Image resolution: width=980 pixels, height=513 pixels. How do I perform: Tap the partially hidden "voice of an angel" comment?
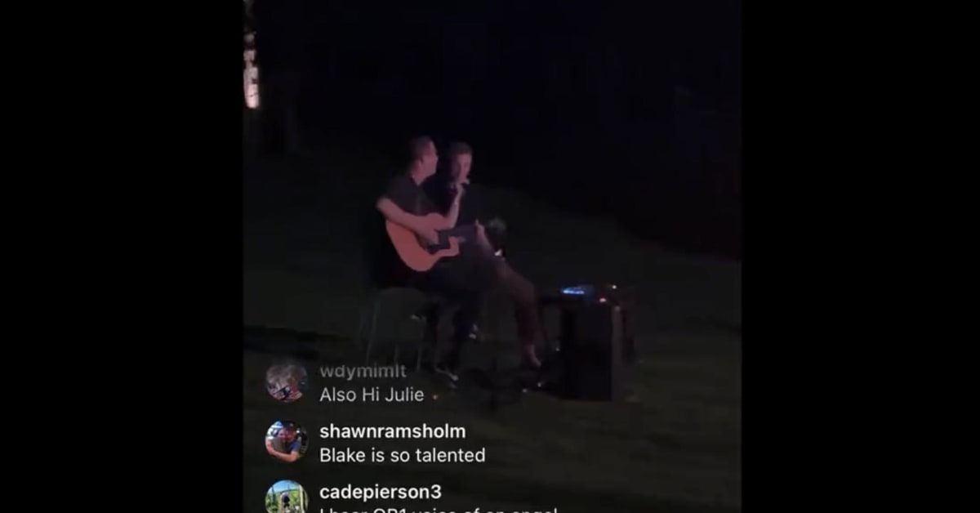[439, 511]
